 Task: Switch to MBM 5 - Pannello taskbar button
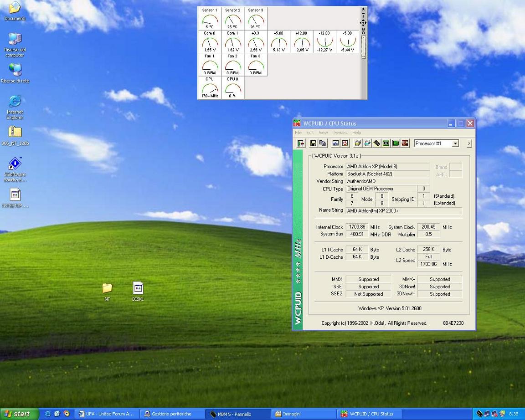237,414
